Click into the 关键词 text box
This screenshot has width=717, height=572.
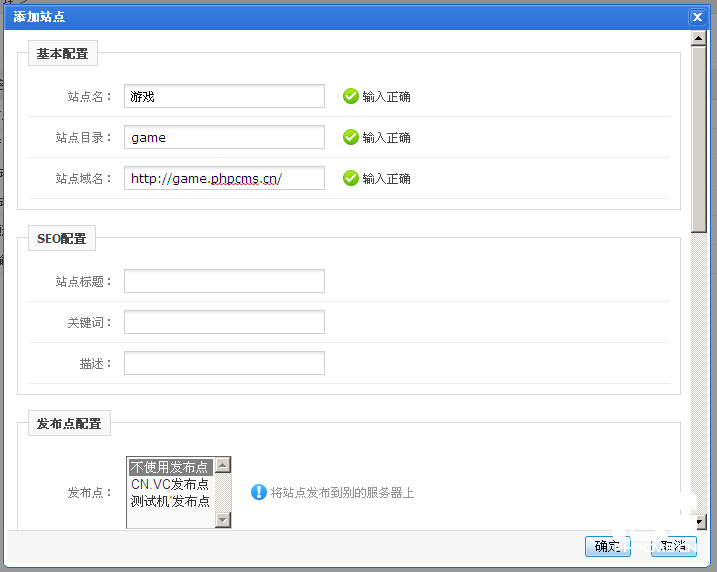[224, 322]
